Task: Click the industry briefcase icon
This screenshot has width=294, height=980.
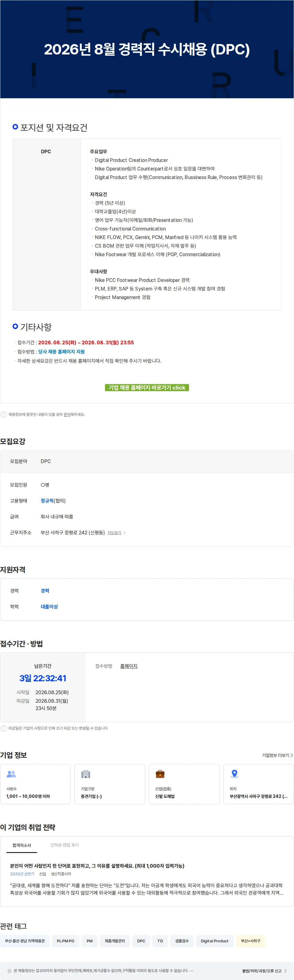Action: click(x=160, y=774)
